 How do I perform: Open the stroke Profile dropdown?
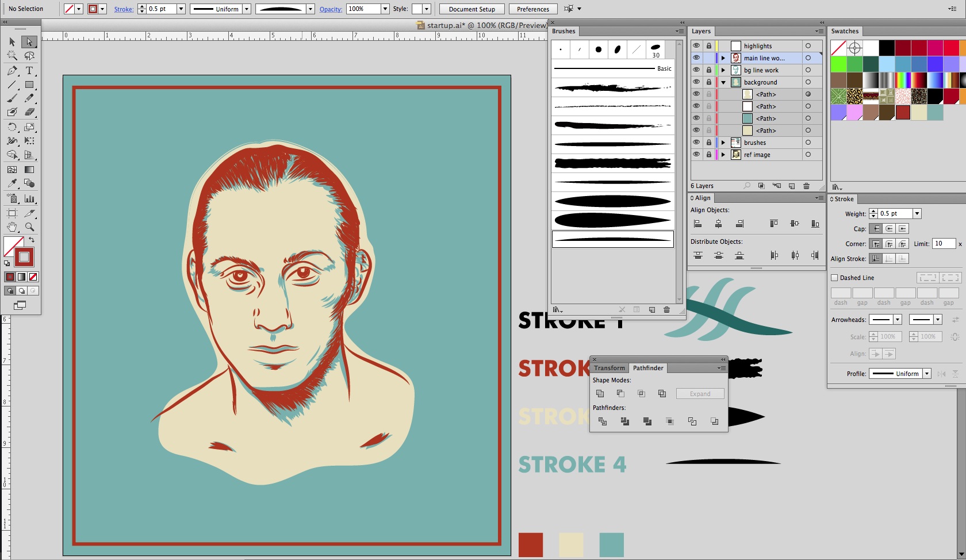pyautogui.click(x=926, y=374)
